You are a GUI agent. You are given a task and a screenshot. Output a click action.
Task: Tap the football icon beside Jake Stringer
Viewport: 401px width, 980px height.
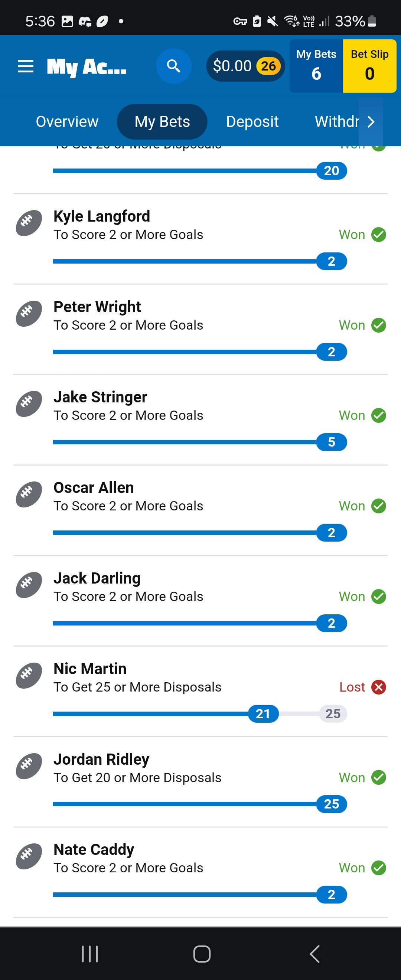[29, 404]
